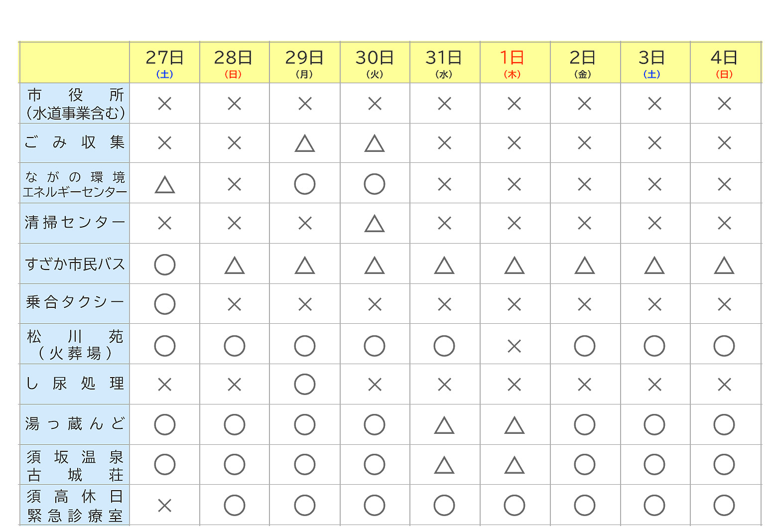Select the すざか市民バス symbol for 4日
772x532 pixels.
tap(725, 264)
